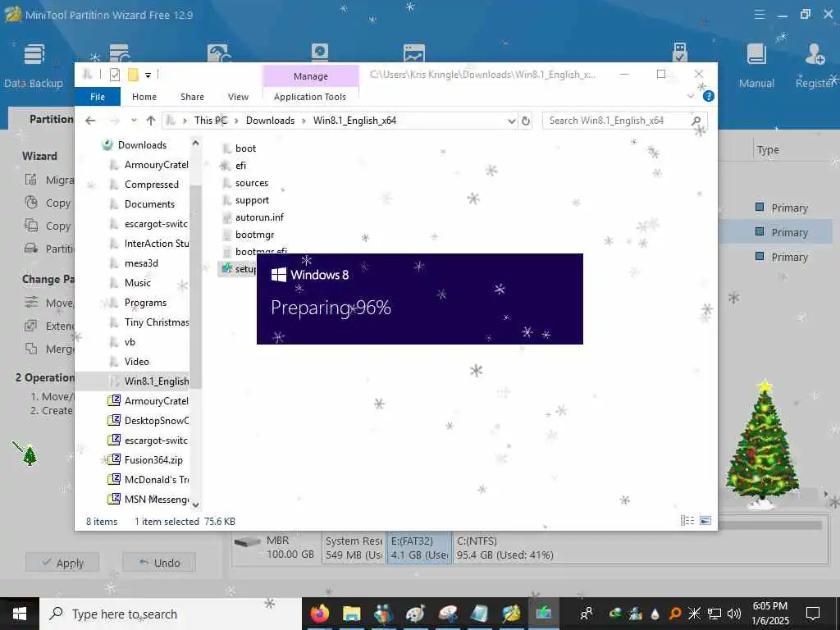Open the Share ribbon tab

(x=192, y=97)
